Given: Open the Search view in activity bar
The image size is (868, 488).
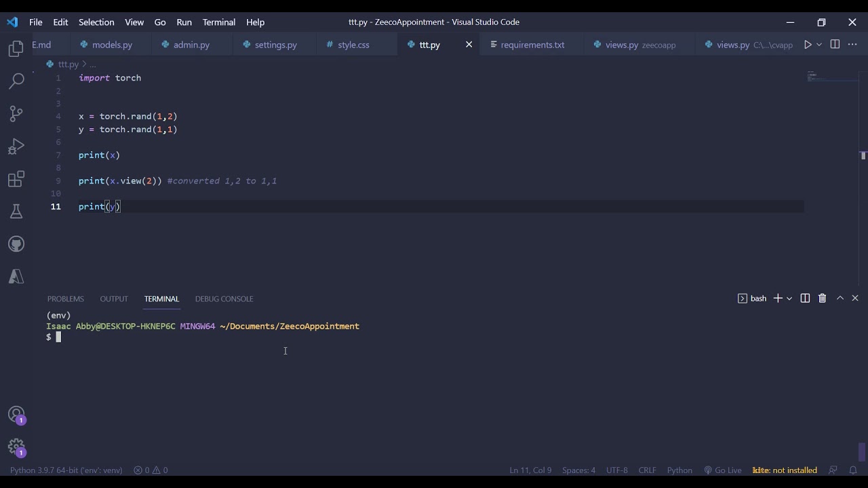Looking at the screenshot, I should pyautogui.click(x=16, y=81).
